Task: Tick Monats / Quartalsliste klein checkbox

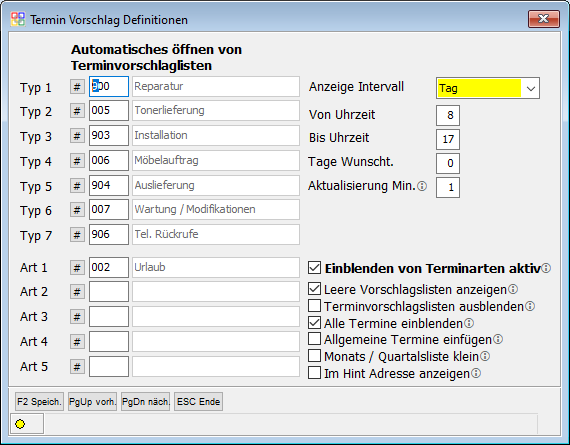Action: [314, 356]
